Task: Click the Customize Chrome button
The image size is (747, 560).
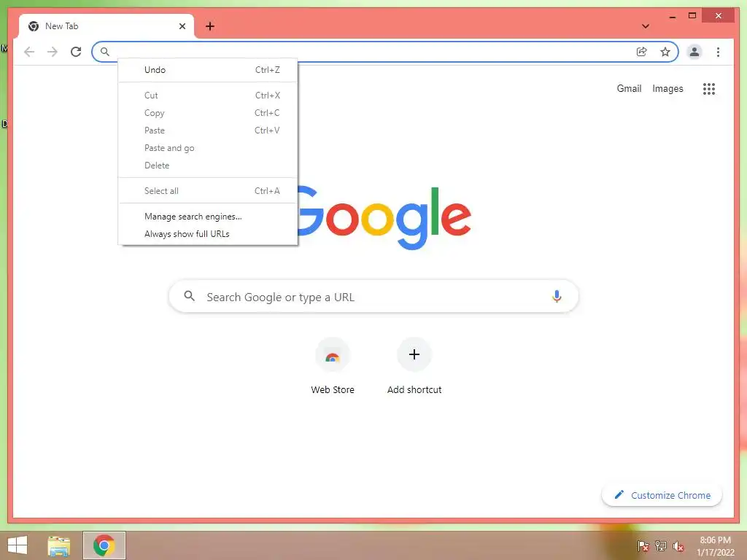Action: click(x=662, y=495)
